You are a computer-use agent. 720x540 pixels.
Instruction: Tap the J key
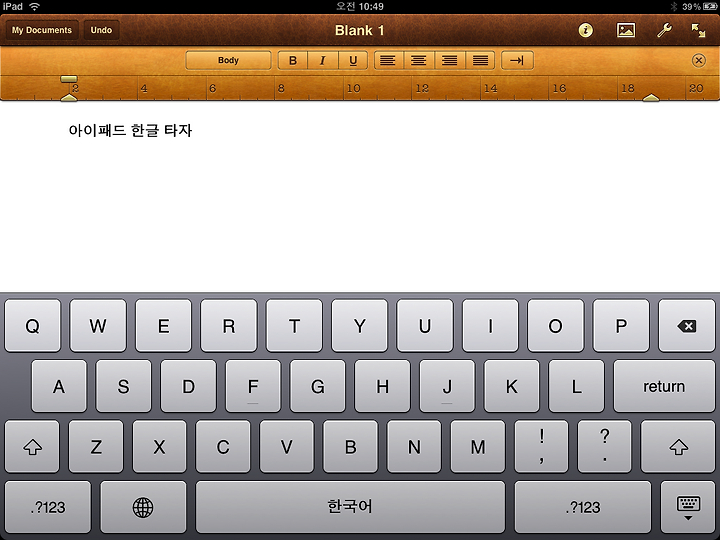coord(447,386)
